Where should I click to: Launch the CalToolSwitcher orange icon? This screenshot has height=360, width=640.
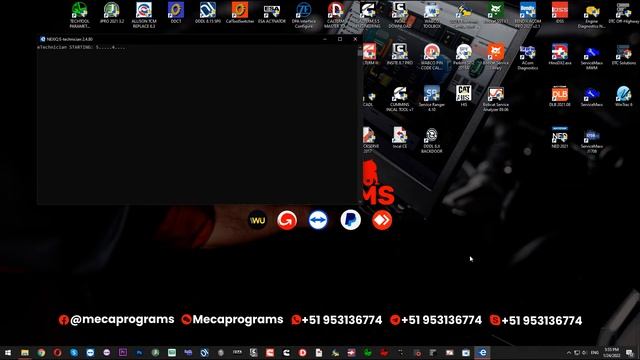coord(240,13)
